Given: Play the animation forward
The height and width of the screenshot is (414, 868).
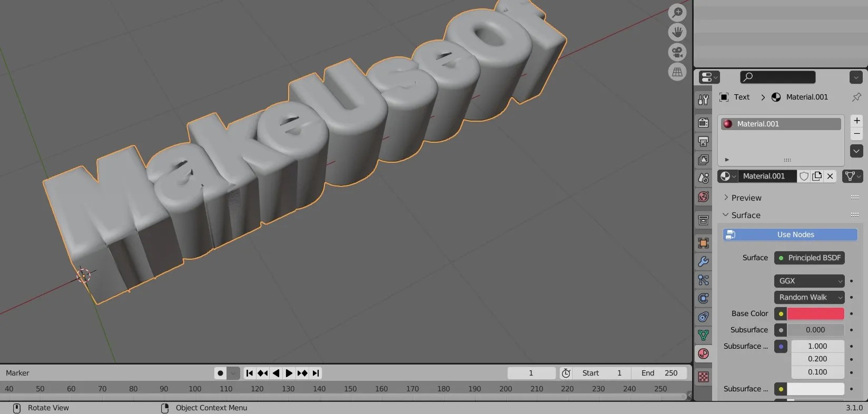Looking at the screenshot, I should pos(289,373).
